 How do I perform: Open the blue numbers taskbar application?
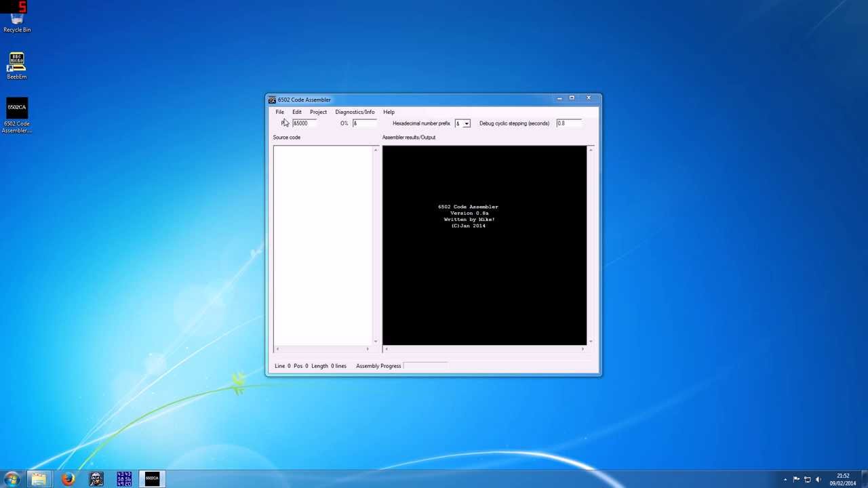pos(124,479)
